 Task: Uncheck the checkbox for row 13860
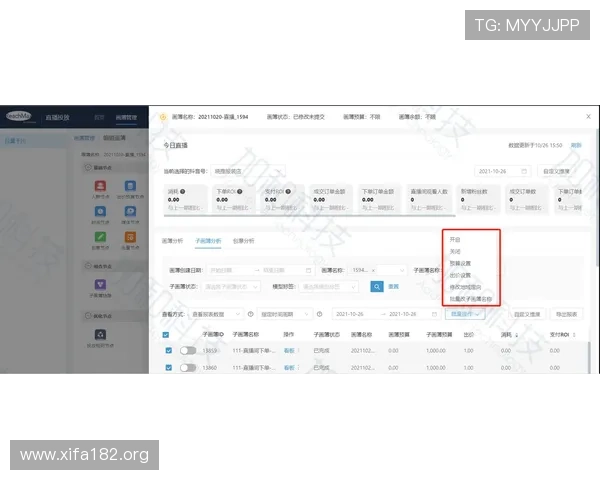pyautogui.click(x=169, y=368)
